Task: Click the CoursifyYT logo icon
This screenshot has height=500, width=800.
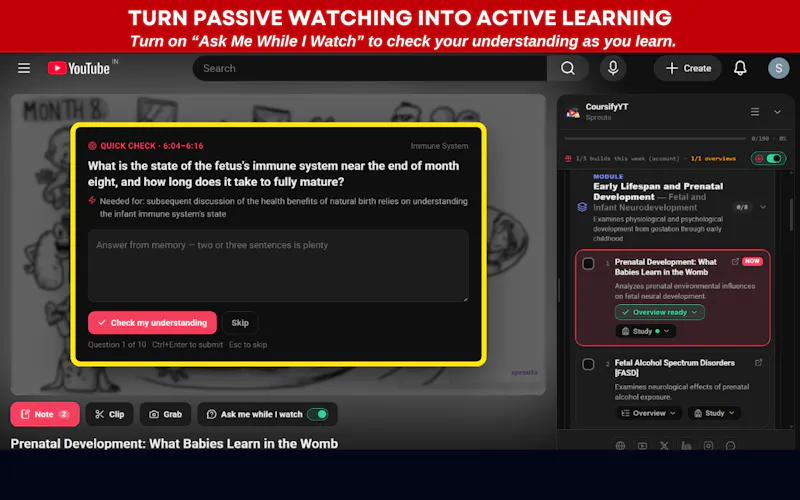Action: click(x=573, y=112)
